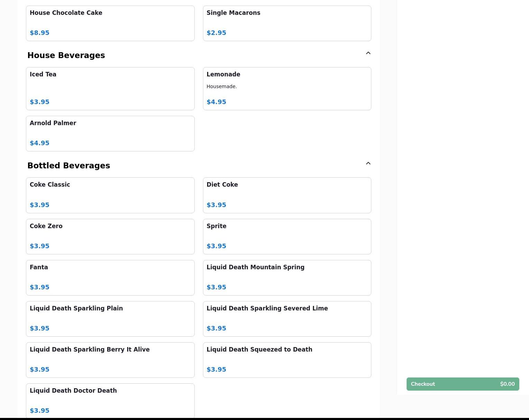Select House Chocolate Cake item
Image resolution: width=529 pixels, height=420 pixels.
pyautogui.click(x=110, y=23)
